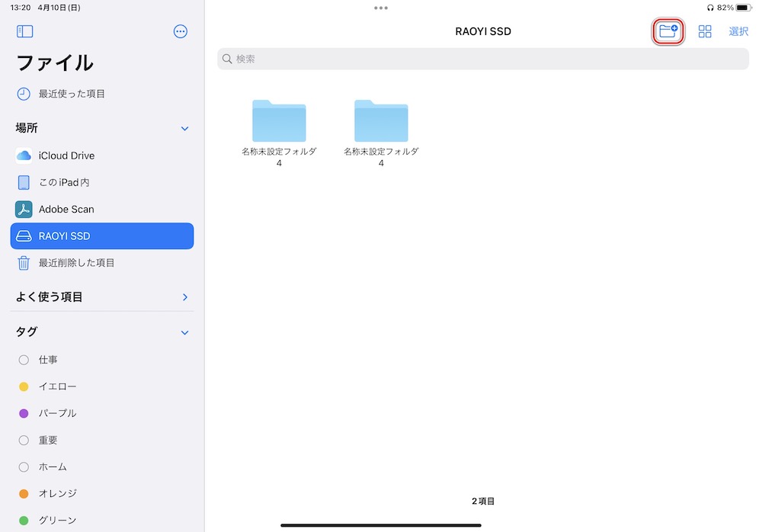Select the オレンジ tag
This screenshot has width=762, height=532.
102,494
